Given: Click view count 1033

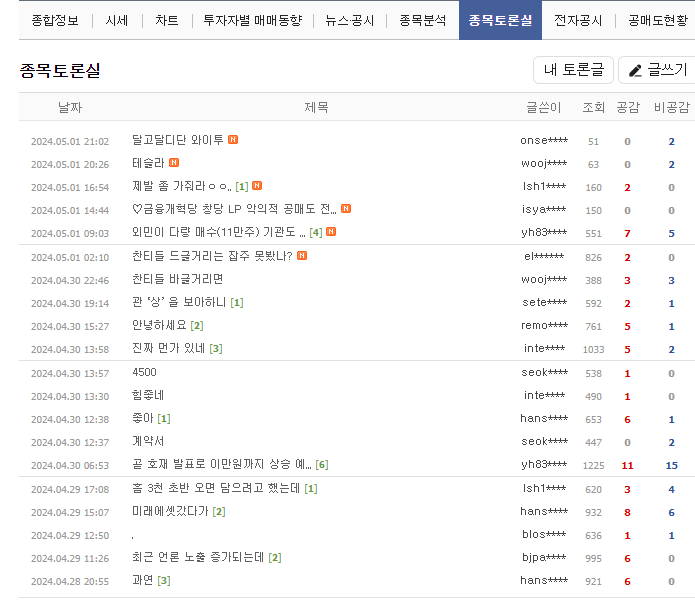Looking at the screenshot, I should 593,349.
